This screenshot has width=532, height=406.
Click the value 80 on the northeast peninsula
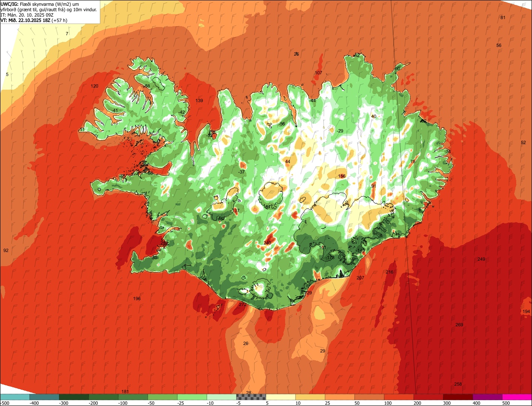(398, 68)
